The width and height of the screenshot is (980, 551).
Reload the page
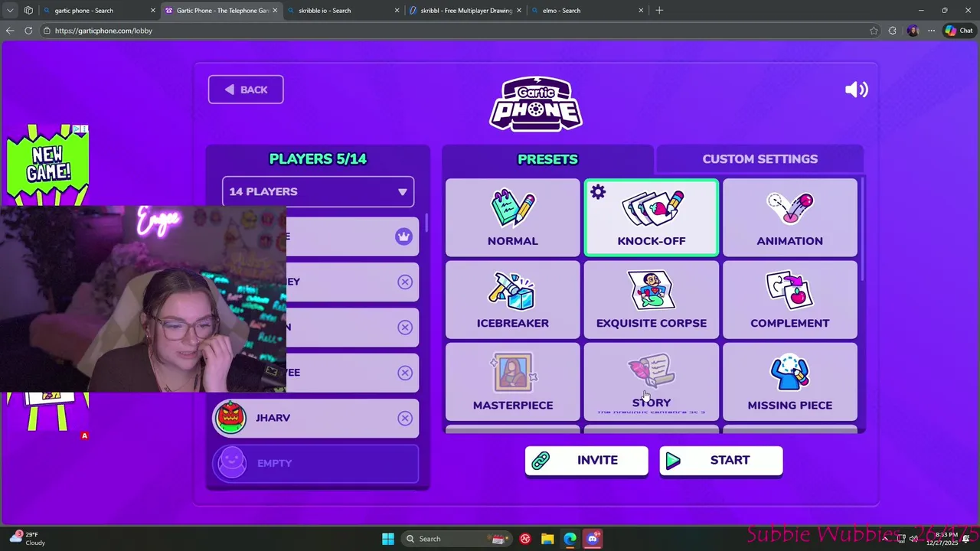[x=28, y=31]
